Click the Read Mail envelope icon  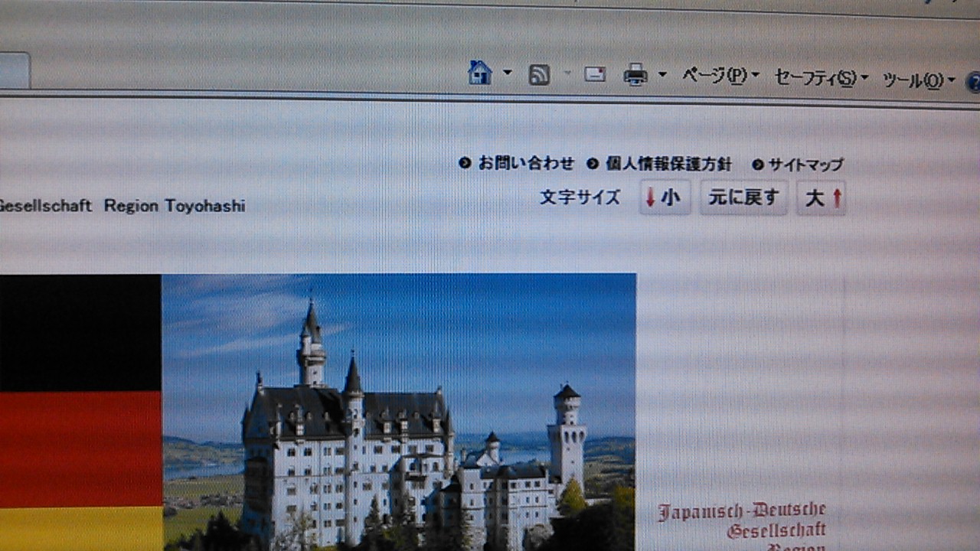(595, 74)
